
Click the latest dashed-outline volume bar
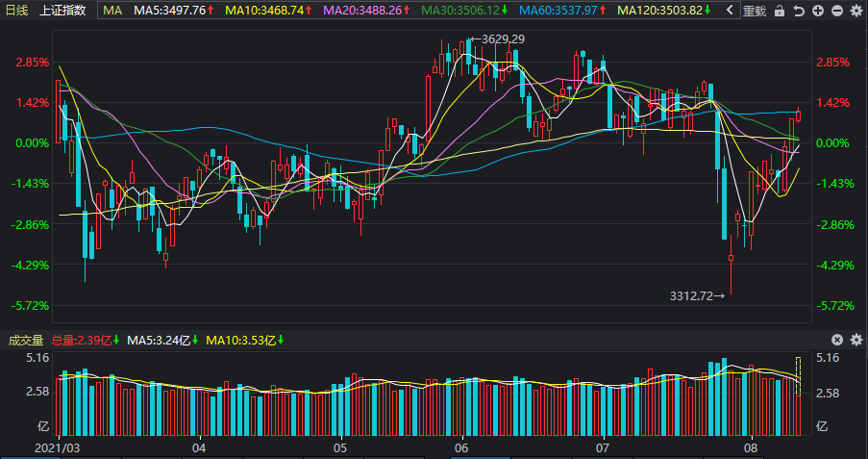[x=798, y=376]
